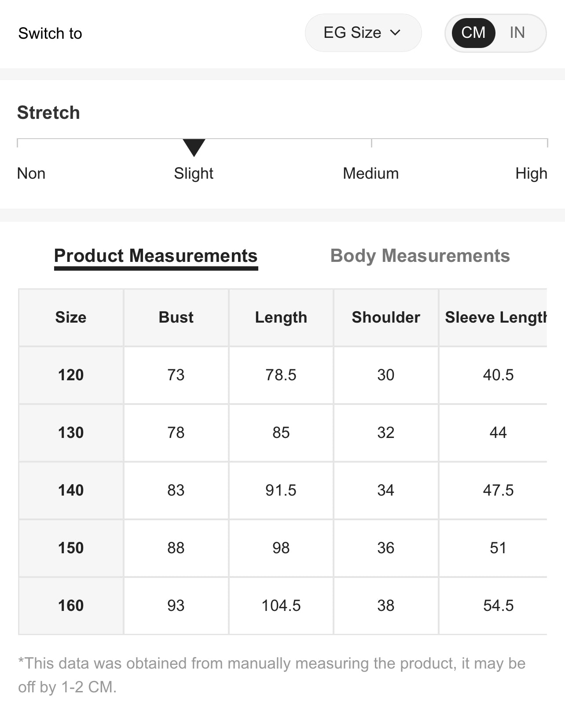Select the size 130 row header
565x728 pixels.
71,433
